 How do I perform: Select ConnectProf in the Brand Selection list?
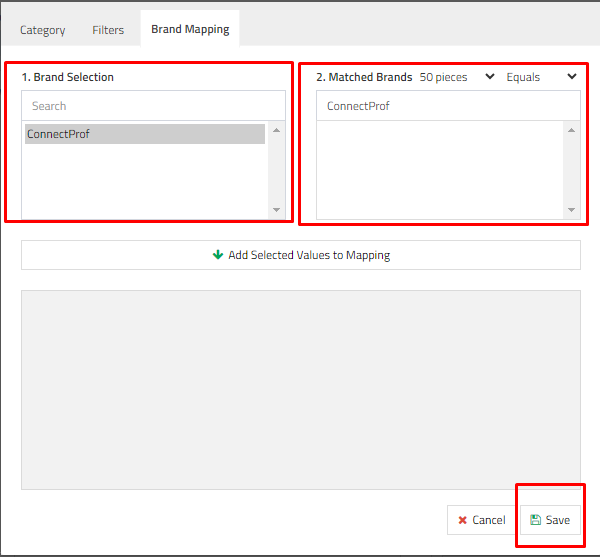coord(144,134)
